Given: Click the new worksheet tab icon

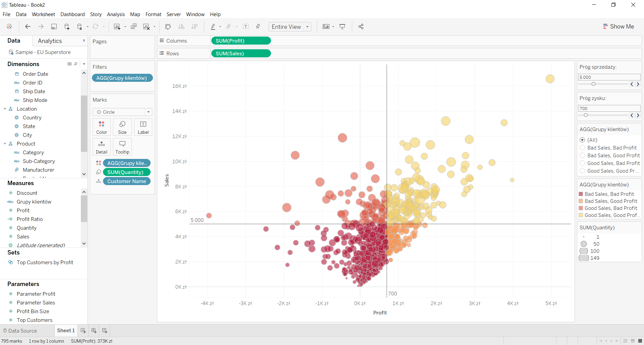Looking at the screenshot, I should pos(83,331).
